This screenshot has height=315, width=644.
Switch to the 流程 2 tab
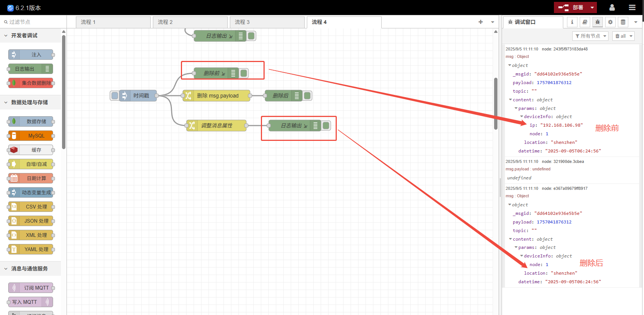point(190,22)
